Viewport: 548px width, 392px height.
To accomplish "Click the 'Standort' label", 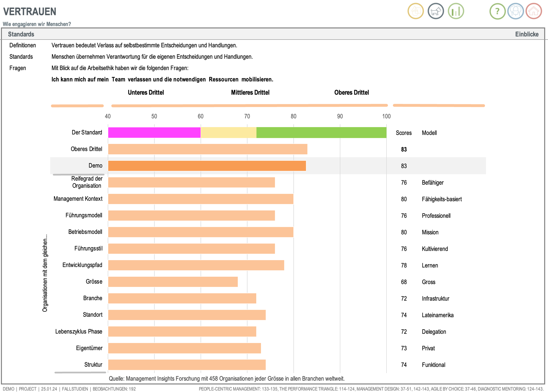I will click(x=93, y=315).
